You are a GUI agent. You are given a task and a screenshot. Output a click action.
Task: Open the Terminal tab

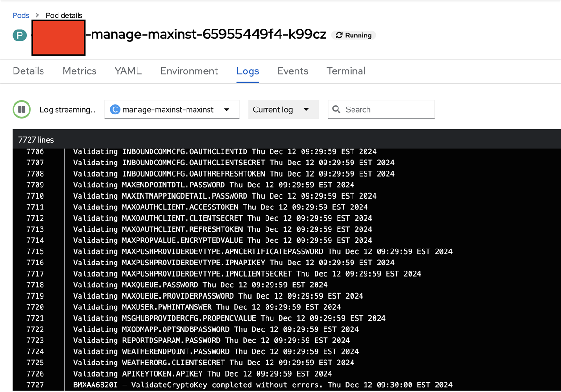[x=346, y=71]
